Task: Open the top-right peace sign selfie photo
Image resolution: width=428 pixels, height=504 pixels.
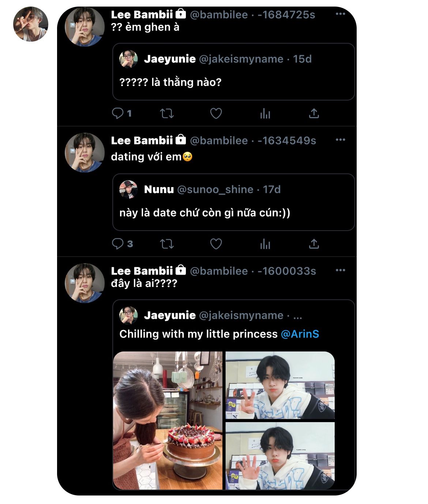Action: tap(280, 385)
